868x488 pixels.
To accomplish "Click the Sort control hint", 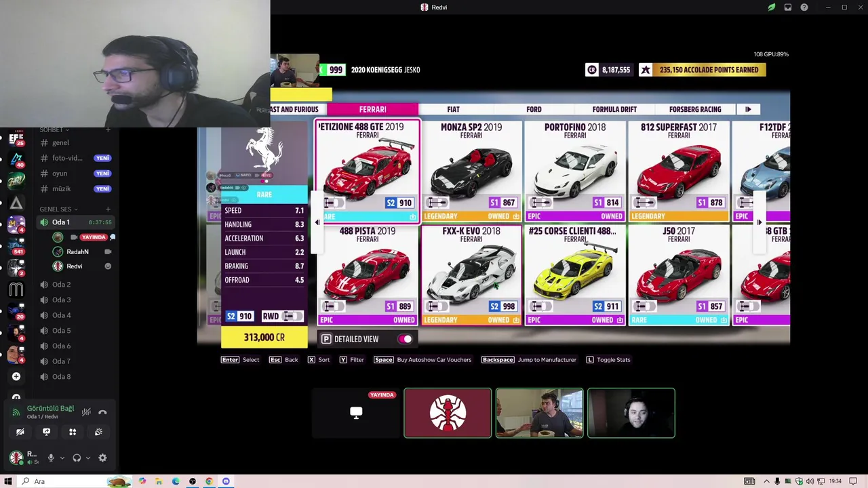I will coord(318,360).
